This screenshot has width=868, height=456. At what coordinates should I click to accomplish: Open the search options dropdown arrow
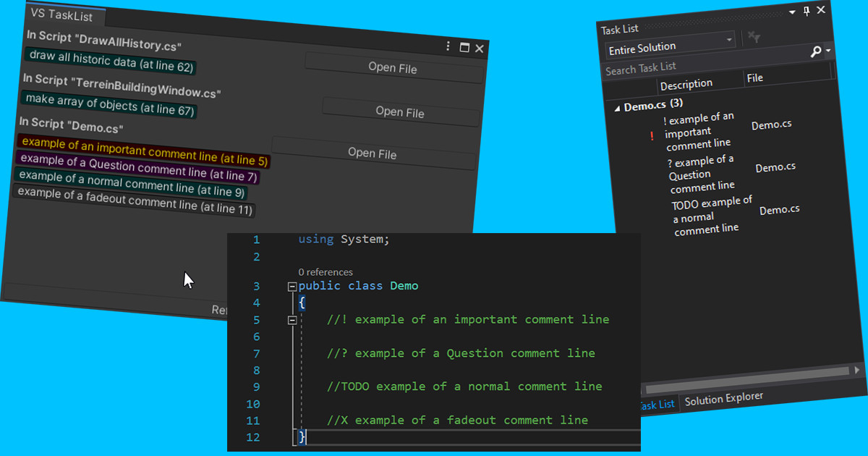(828, 51)
